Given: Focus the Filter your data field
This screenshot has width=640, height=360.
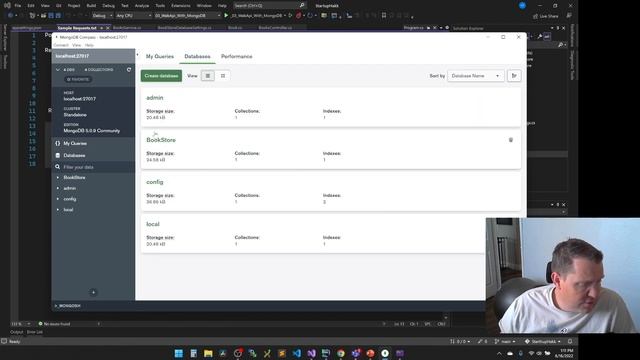Looking at the screenshot, I should click(x=93, y=167).
